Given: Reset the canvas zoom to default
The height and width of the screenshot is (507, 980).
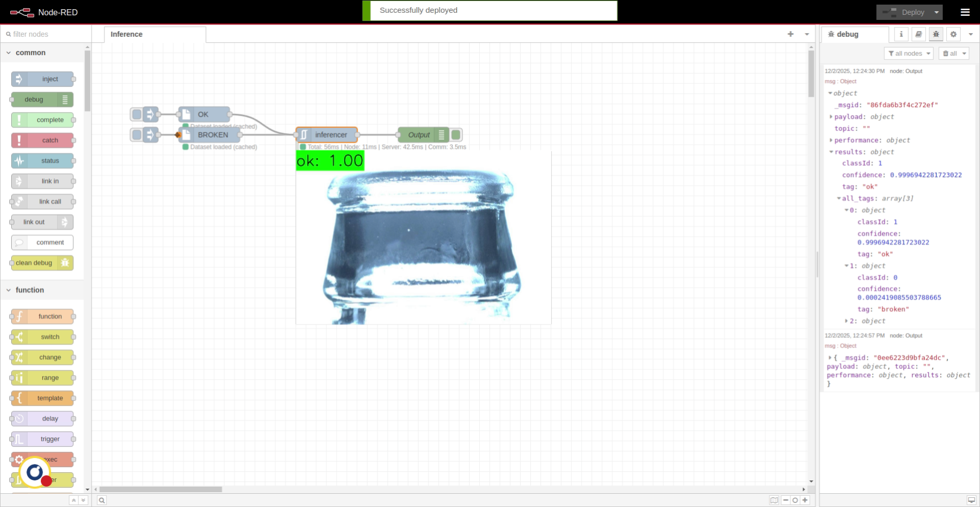Looking at the screenshot, I should pos(795,500).
